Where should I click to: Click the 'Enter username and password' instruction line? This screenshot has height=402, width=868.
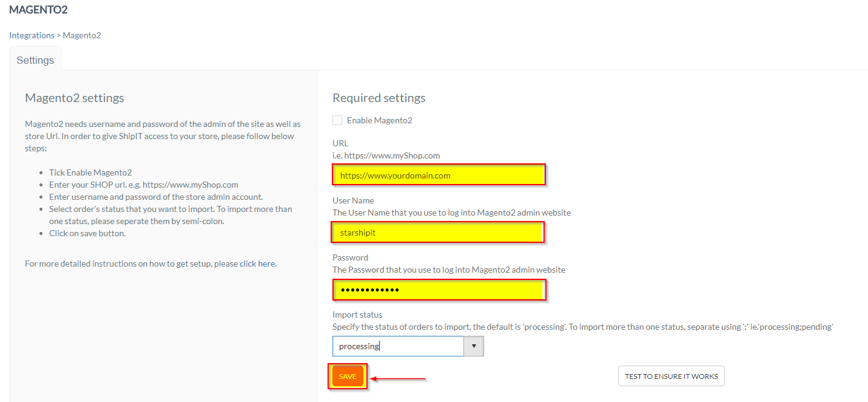click(x=156, y=197)
